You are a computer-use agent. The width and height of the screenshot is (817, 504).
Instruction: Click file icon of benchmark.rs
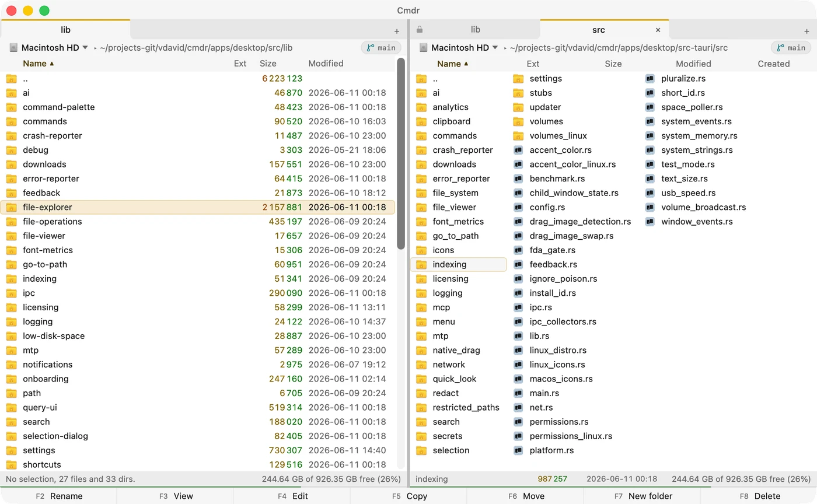[x=518, y=178]
